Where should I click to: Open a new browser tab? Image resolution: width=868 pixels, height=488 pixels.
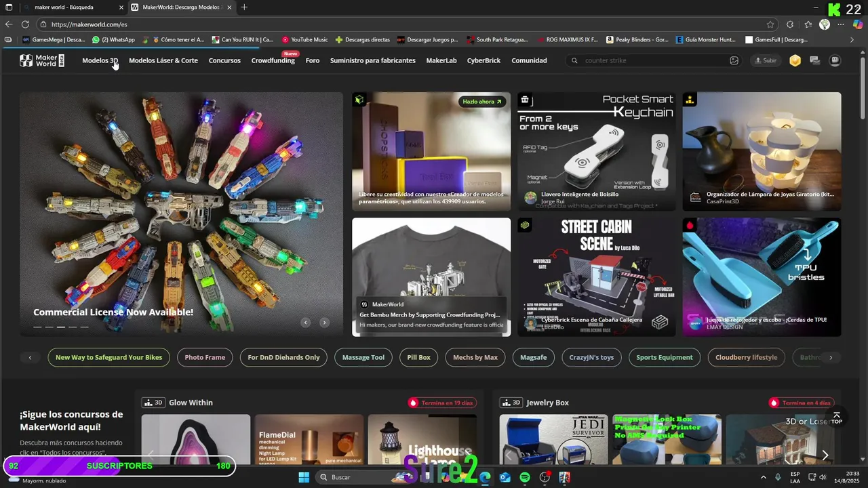tap(244, 7)
